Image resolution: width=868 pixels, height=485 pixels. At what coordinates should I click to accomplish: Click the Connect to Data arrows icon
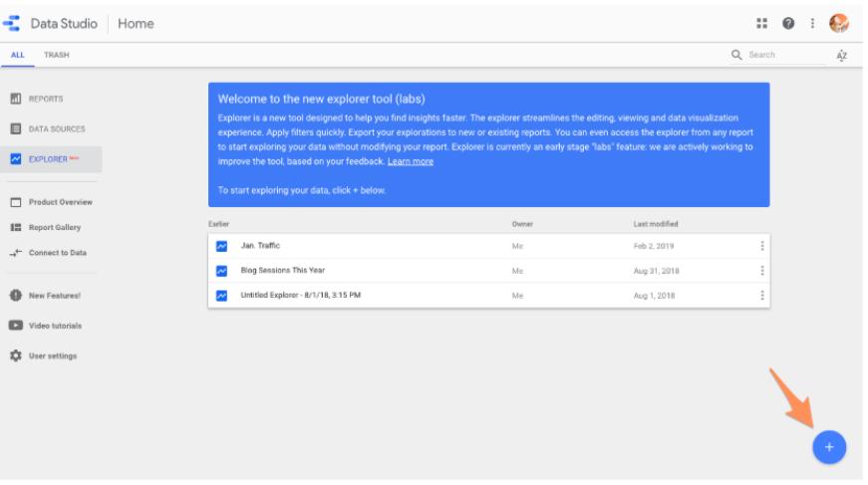[x=16, y=253]
